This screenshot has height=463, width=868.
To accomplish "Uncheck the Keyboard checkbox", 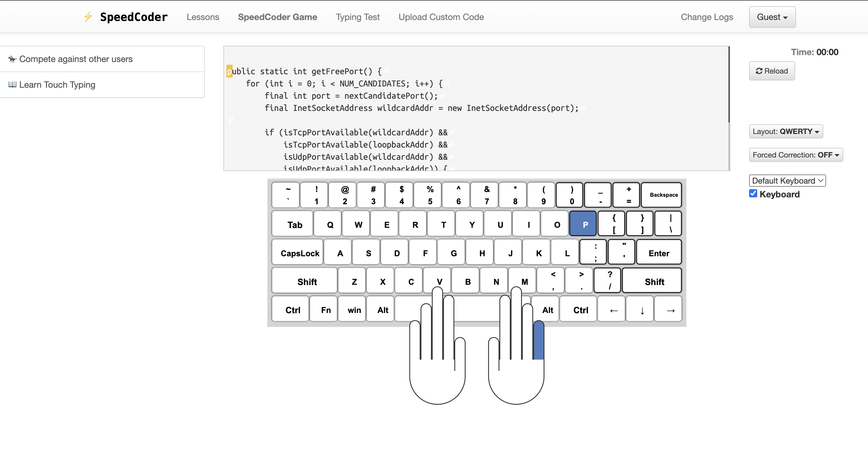I will click(x=753, y=194).
